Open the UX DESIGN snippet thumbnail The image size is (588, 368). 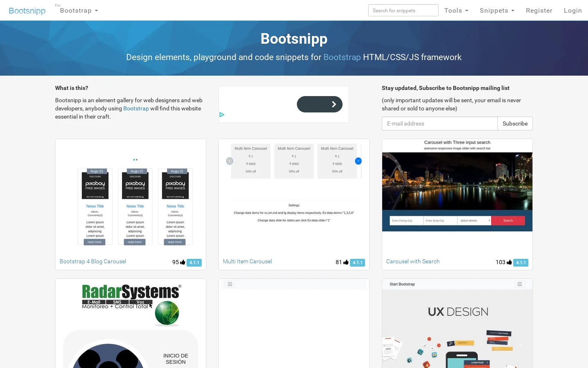(x=457, y=323)
